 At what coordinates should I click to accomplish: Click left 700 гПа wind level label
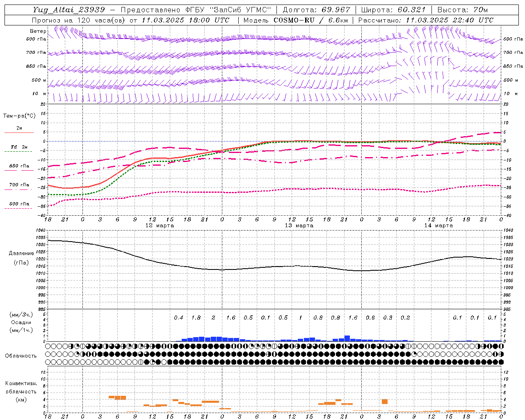click(36, 52)
